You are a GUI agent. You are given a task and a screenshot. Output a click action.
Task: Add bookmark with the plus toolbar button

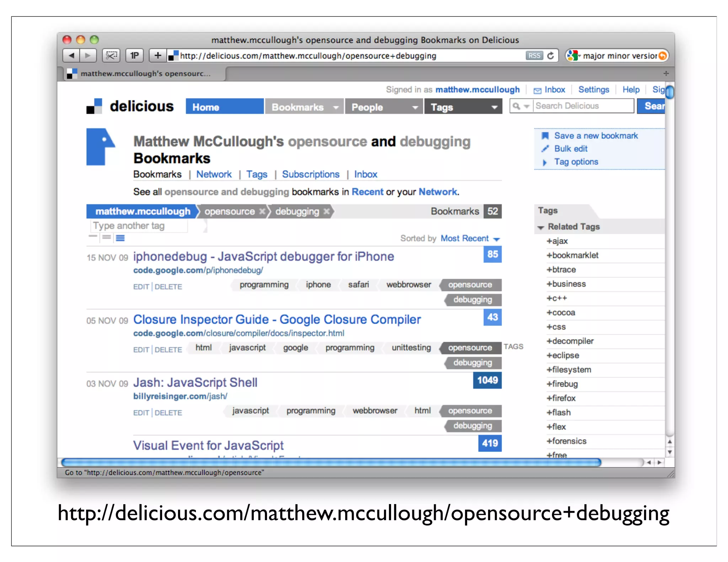click(158, 56)
